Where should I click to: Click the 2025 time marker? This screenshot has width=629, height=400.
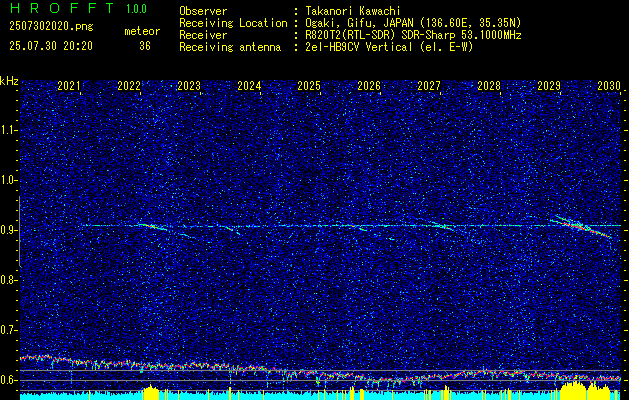[x=309, y=86]
